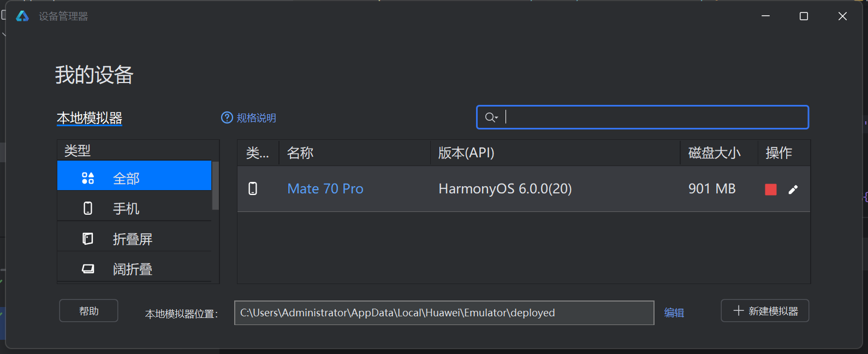Select 折叠屏 type filter

[133, 239]
